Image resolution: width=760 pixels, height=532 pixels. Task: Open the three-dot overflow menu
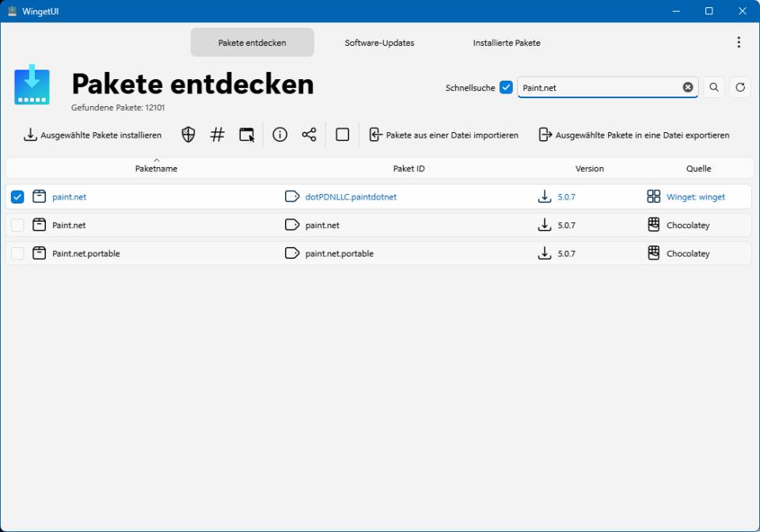pos(739,42)
